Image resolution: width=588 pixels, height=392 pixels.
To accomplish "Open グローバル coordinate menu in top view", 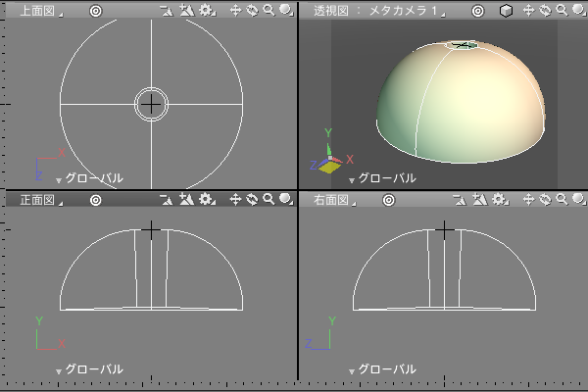I will point(88,178).
